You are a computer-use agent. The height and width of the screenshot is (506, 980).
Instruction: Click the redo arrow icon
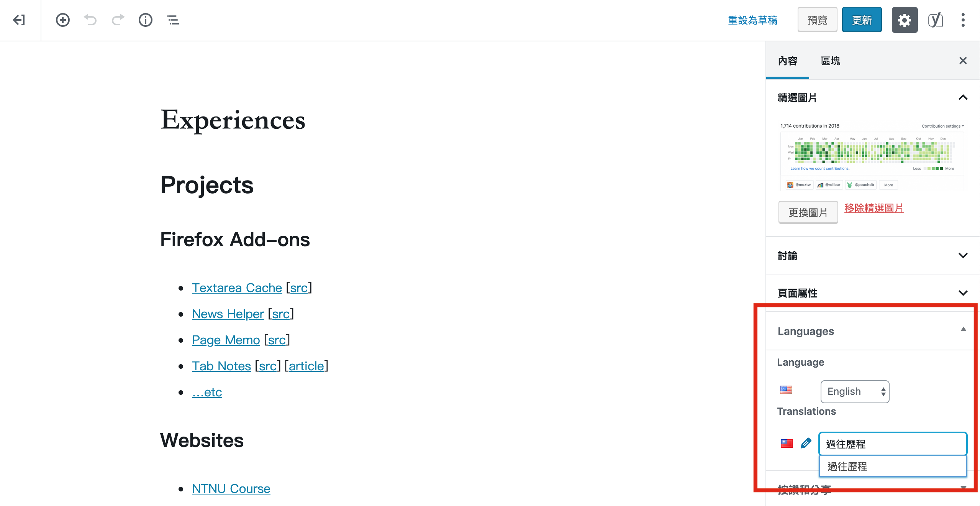point(118,20)
